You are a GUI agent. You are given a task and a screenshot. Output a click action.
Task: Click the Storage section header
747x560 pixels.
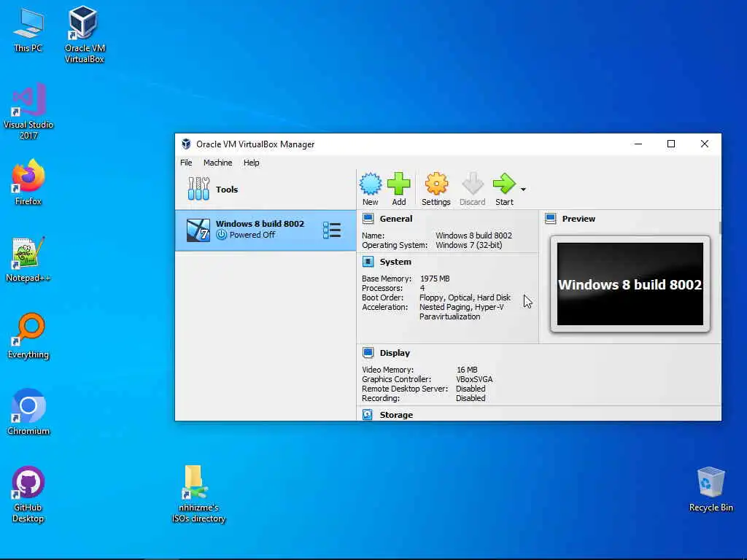[x=396, y=415]
